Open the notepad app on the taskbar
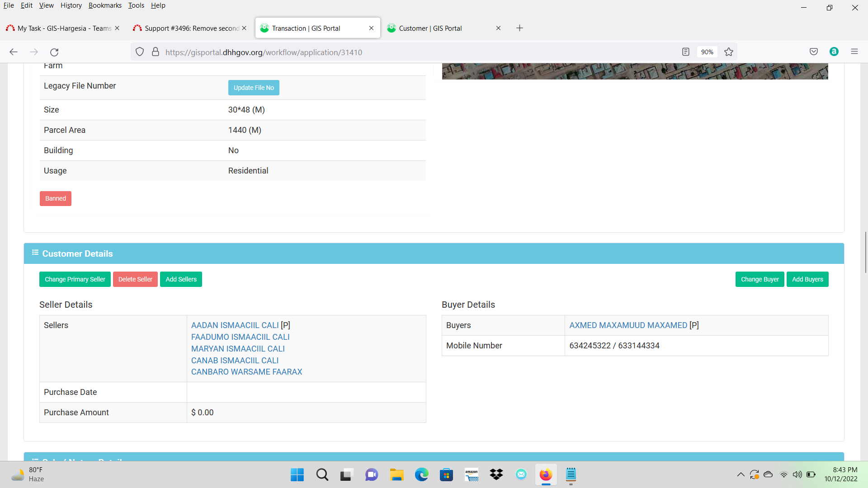Image resolution: width=868 pixels, height=488 pixels. tap(571, 474)
